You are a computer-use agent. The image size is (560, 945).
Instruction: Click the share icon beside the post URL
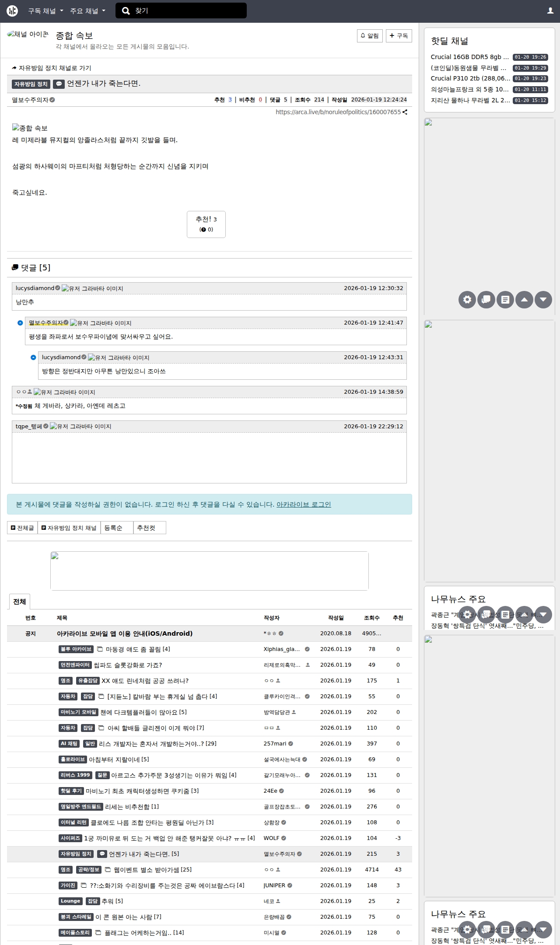pos(405,112)
